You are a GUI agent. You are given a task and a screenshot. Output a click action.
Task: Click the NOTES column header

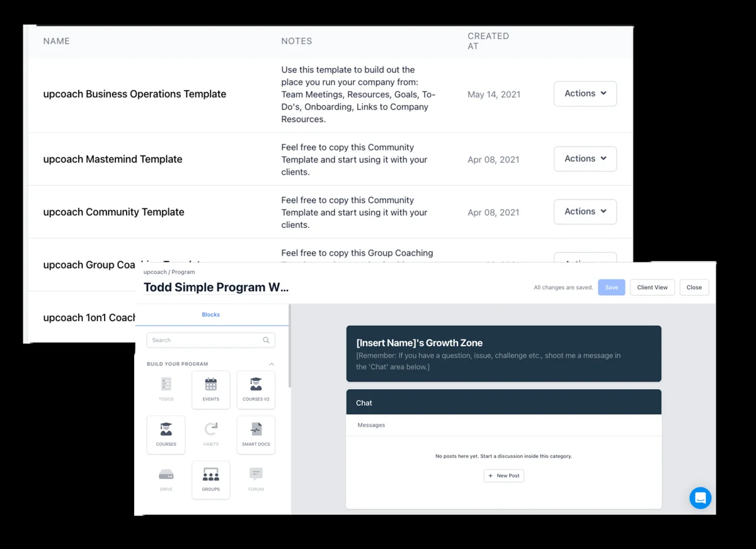(297, 41)
